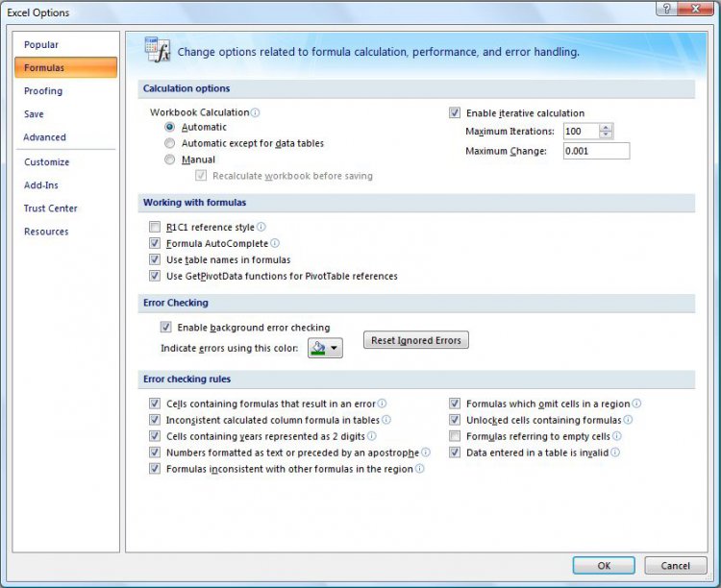Click info icon for formulas which omit cells
721x588 pixels.
(x=636, y=404)
